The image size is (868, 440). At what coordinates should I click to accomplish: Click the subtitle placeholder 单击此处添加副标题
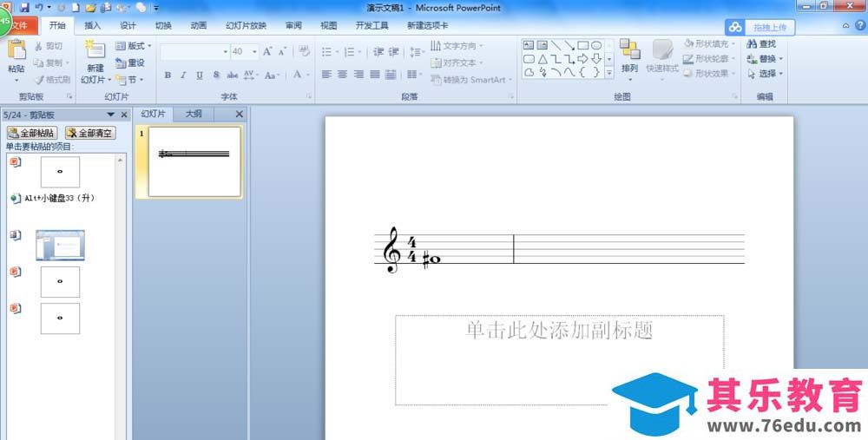(x=559, y=360)
